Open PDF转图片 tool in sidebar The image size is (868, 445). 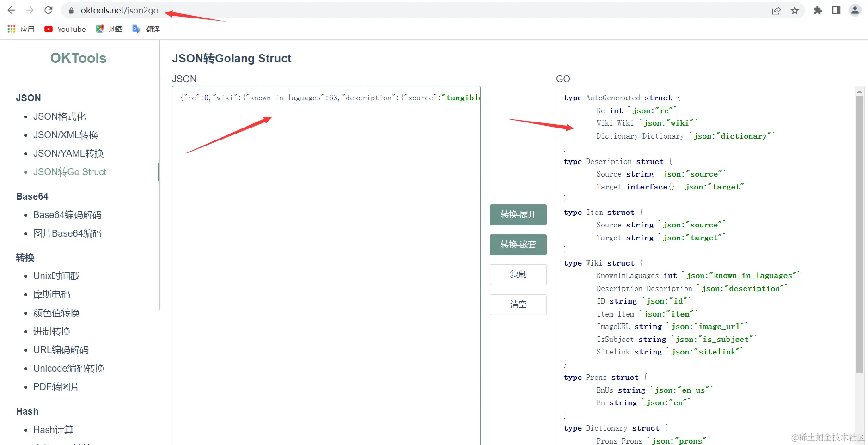(56, 387)
